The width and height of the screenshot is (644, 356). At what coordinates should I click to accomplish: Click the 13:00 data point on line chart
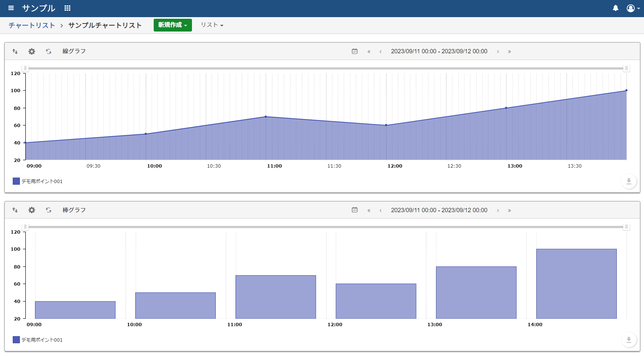point(506,108)
